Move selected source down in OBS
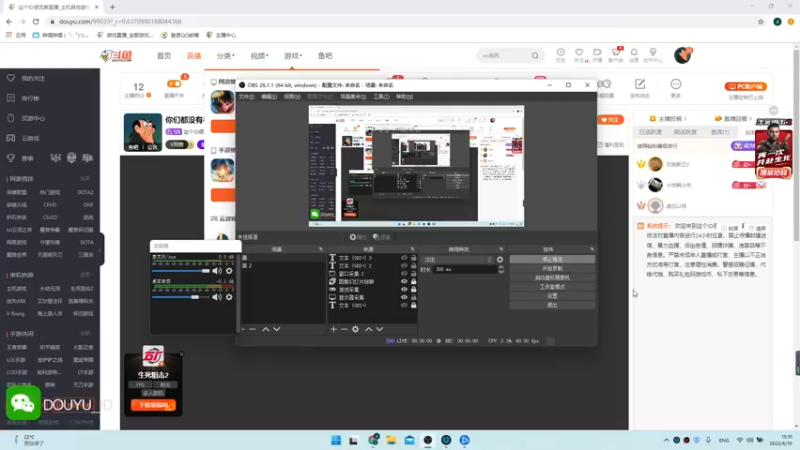Image resolution: width=800 pixels, height=450 pixels. pos(380,329)
